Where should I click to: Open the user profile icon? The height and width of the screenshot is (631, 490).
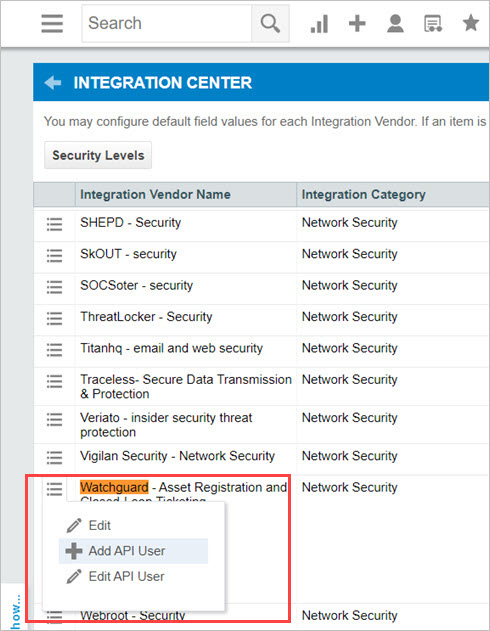pyautogui.click(x=395, y=23)
